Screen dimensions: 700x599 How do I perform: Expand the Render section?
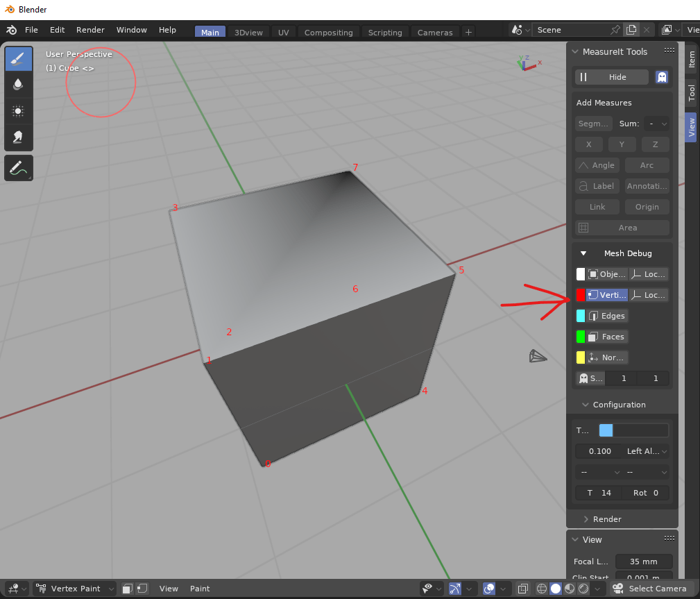(586, 519)
